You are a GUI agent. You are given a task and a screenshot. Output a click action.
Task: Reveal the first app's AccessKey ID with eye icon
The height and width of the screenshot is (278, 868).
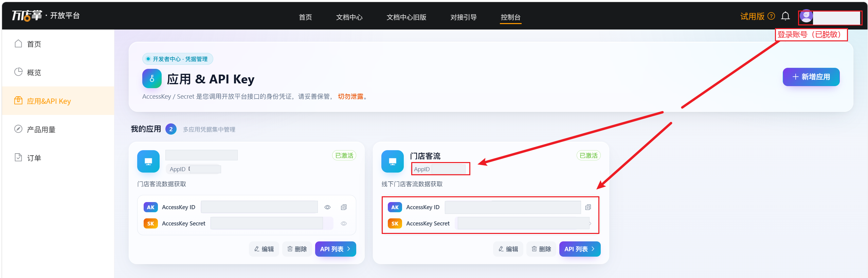pos(327,207)
